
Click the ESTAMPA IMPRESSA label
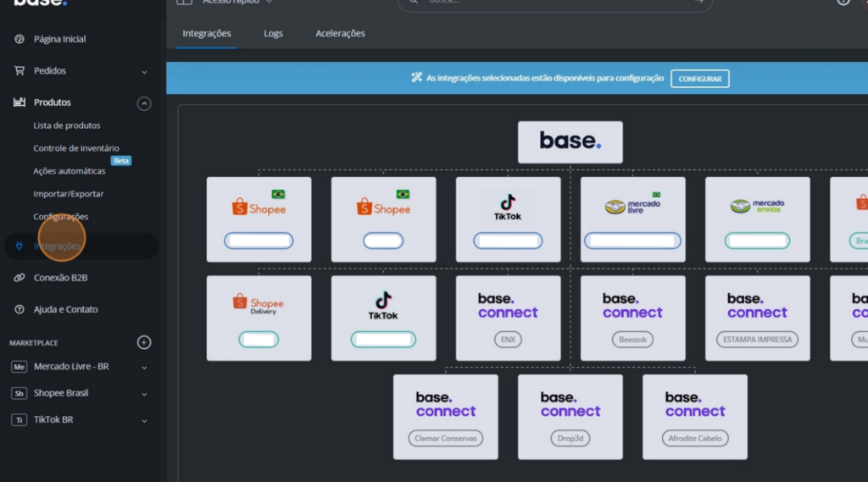coord(757,340)
